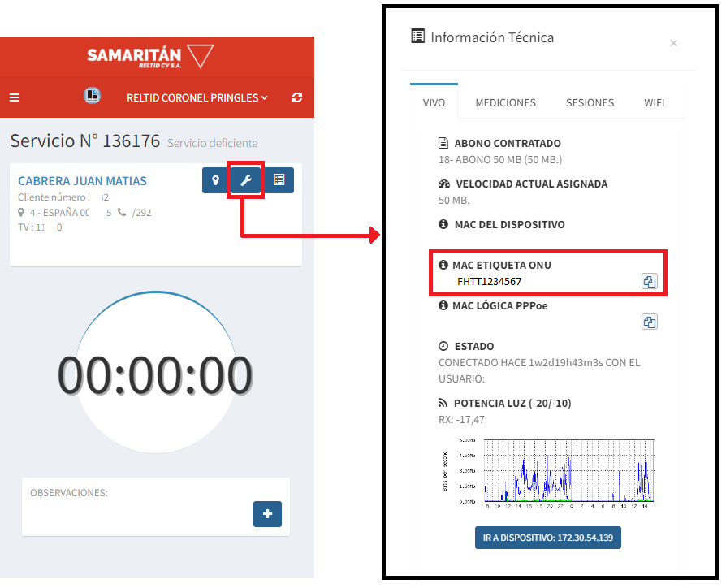
Task: Open the map location pin button
Action: pos(215,180)
